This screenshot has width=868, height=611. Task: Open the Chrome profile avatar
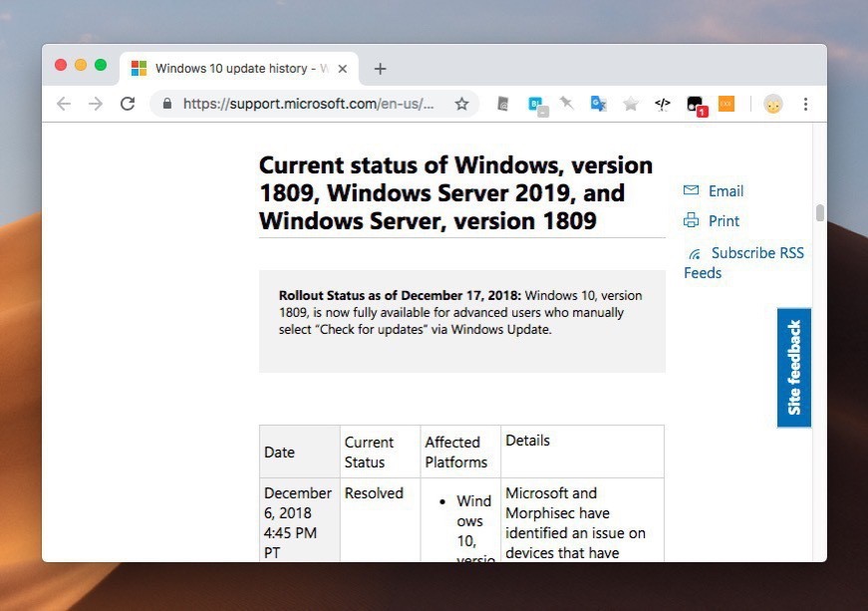772,104
